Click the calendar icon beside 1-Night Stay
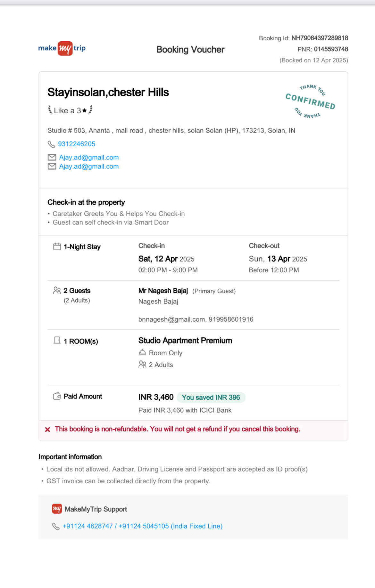 click(57, 246)
